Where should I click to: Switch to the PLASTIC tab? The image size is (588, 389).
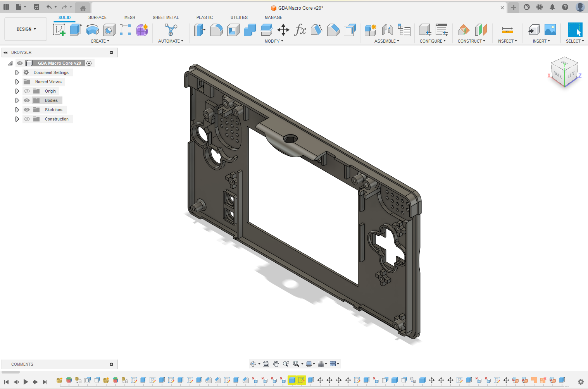(205, 17)
